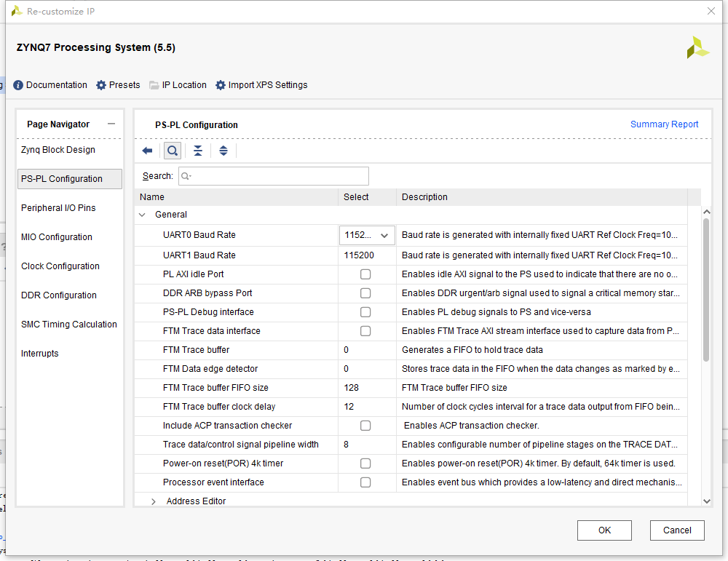Open DDR Configuration page
Viewport: 728px width, 561px height.
point(59,295)
